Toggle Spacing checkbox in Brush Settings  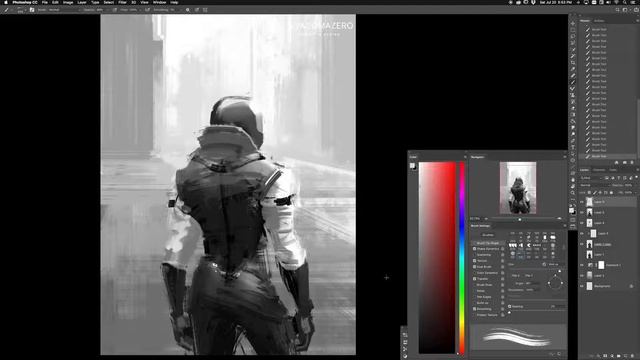coord(510,307)
